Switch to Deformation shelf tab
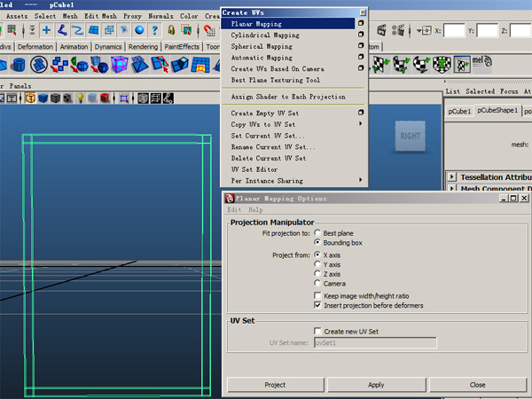 coord(35,47)
